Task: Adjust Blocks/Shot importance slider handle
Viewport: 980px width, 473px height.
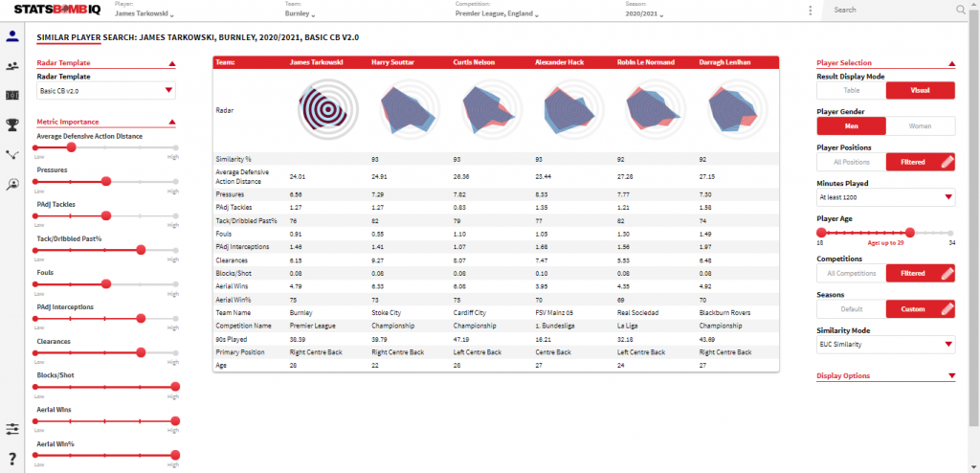Action: click(x=175, y=387)
